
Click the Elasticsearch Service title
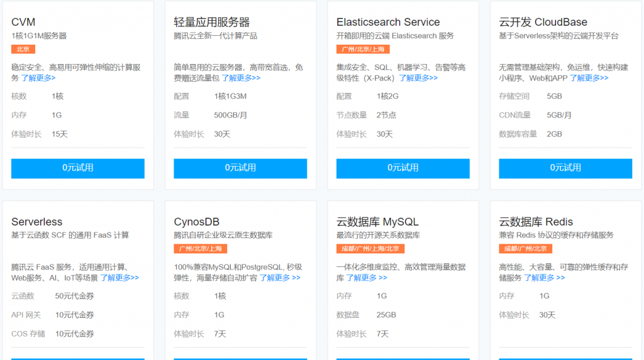pos(388,22)
